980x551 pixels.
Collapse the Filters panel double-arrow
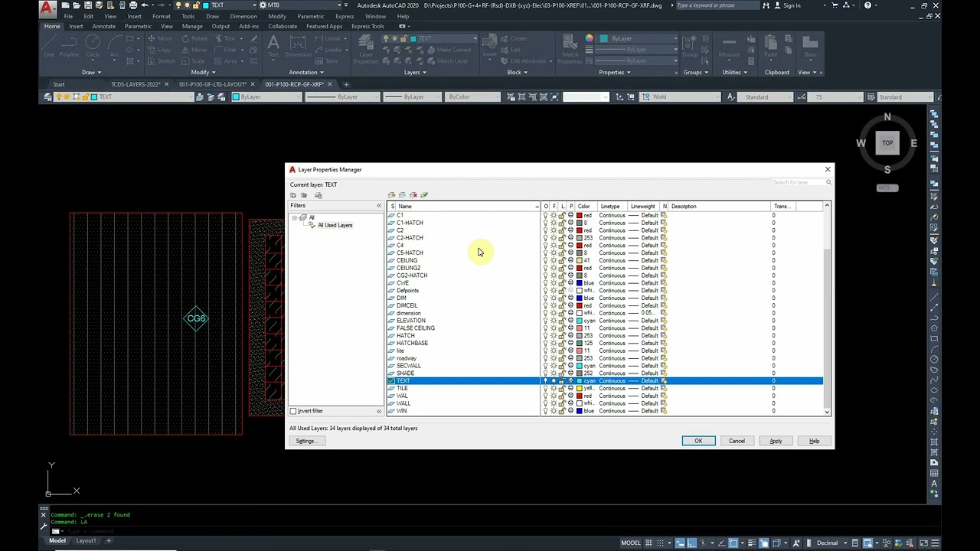click(378, 206)
